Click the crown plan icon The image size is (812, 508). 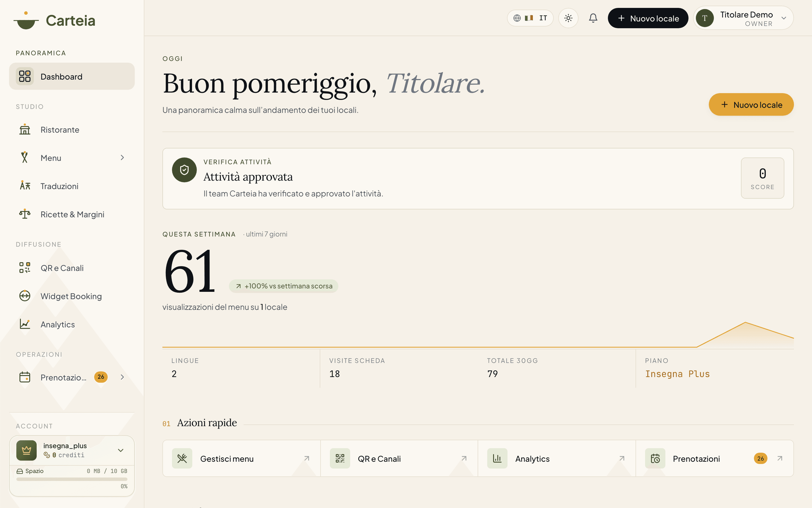[27, 450]
